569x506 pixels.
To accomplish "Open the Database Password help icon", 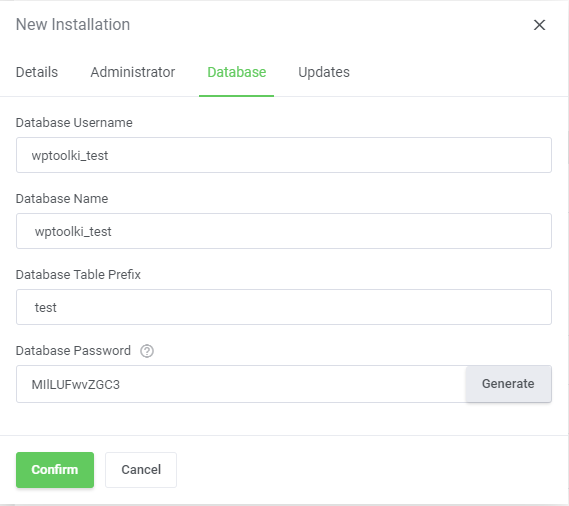I will [147, 351].
